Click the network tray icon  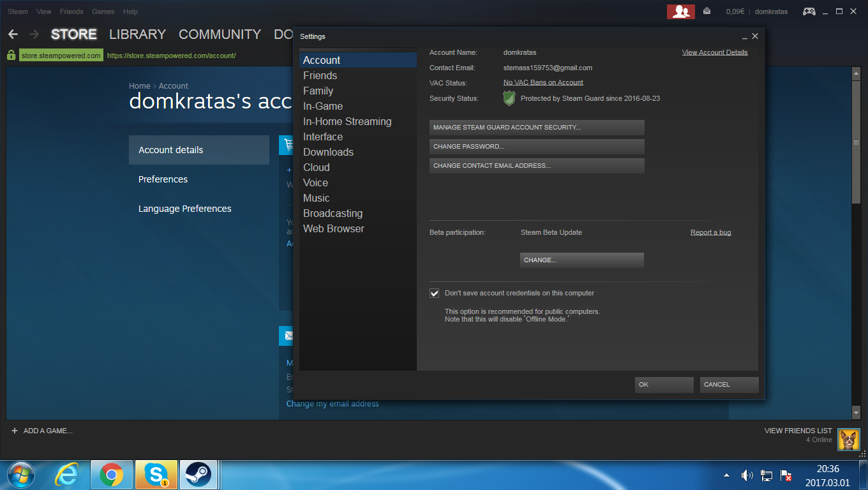(767, 476)
